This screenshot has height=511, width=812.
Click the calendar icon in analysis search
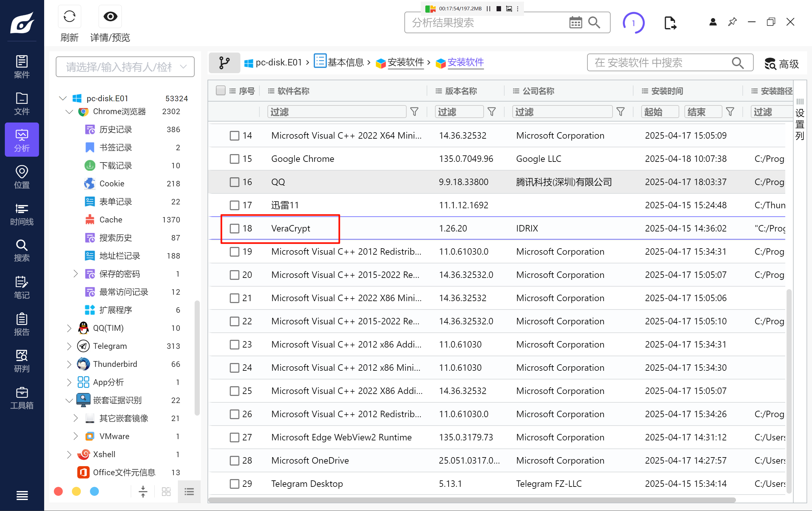[575, 23]
